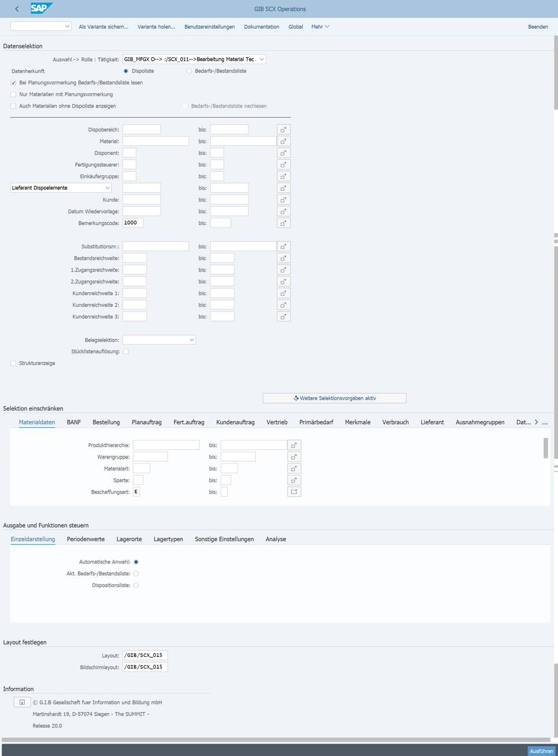This screenshot has height=756, width=558.
Task: Toggle Strukturanzeige checkbox
Action: point(13,364)
